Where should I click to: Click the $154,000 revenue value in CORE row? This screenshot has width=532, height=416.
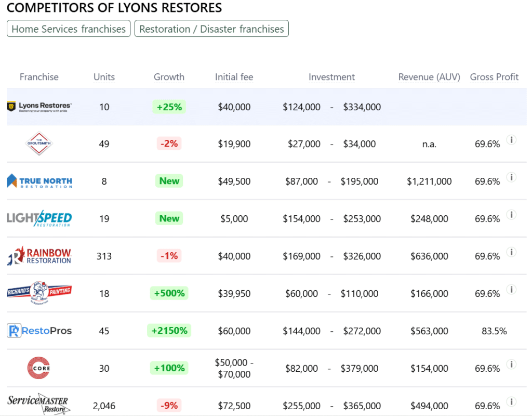[x=429, y=369]
